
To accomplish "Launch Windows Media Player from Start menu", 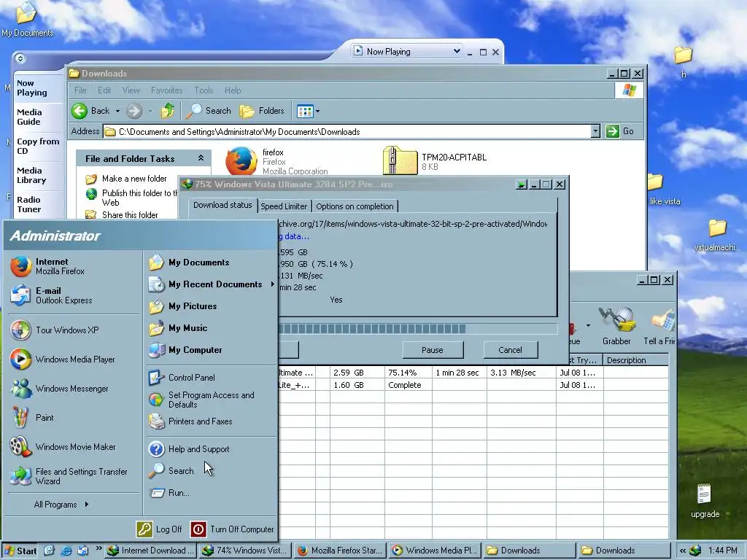I will tap(63, 359).
